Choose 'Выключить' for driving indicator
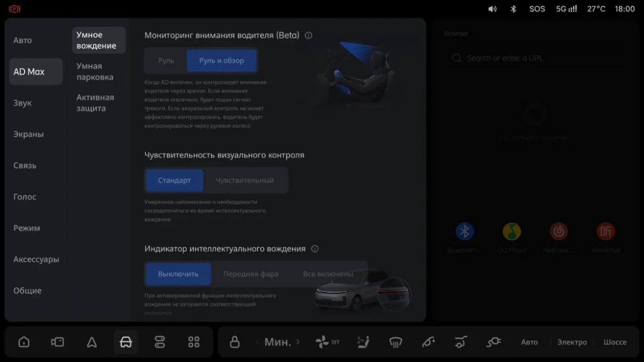Screen dimensions: 644x362 178,274
